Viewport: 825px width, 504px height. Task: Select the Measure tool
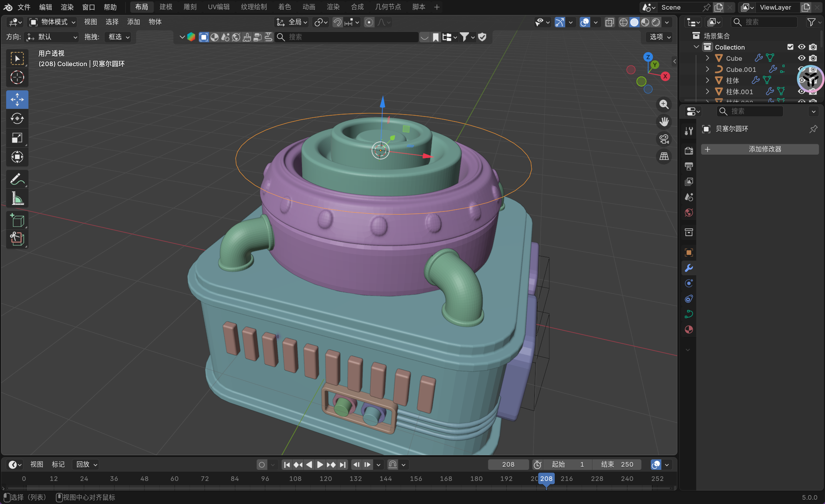click(17, 198)
